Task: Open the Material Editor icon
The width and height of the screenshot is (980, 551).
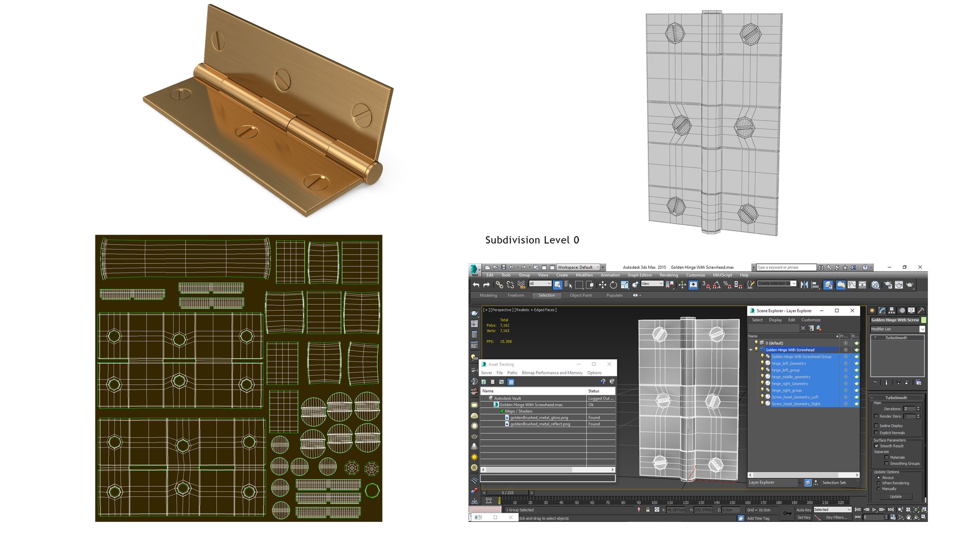Action: click(875, 285)
